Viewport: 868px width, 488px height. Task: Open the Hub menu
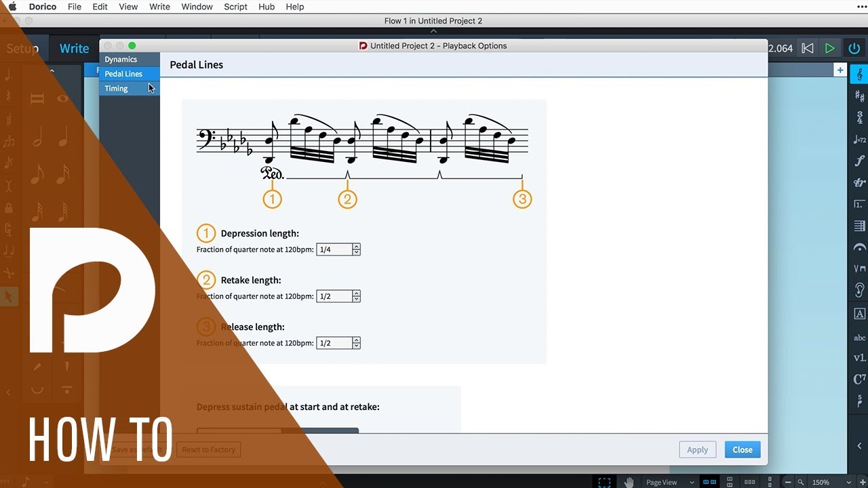267,7
